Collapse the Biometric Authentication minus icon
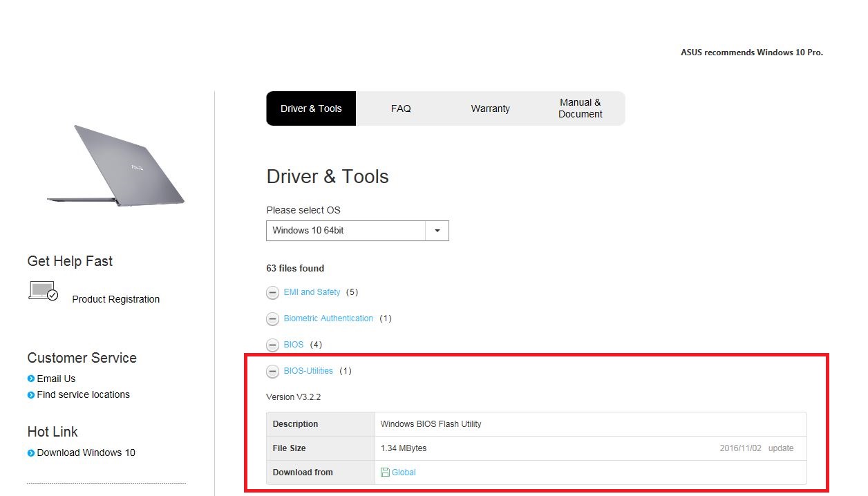Viewport: 868px width, 496px height. coord(273,318)
